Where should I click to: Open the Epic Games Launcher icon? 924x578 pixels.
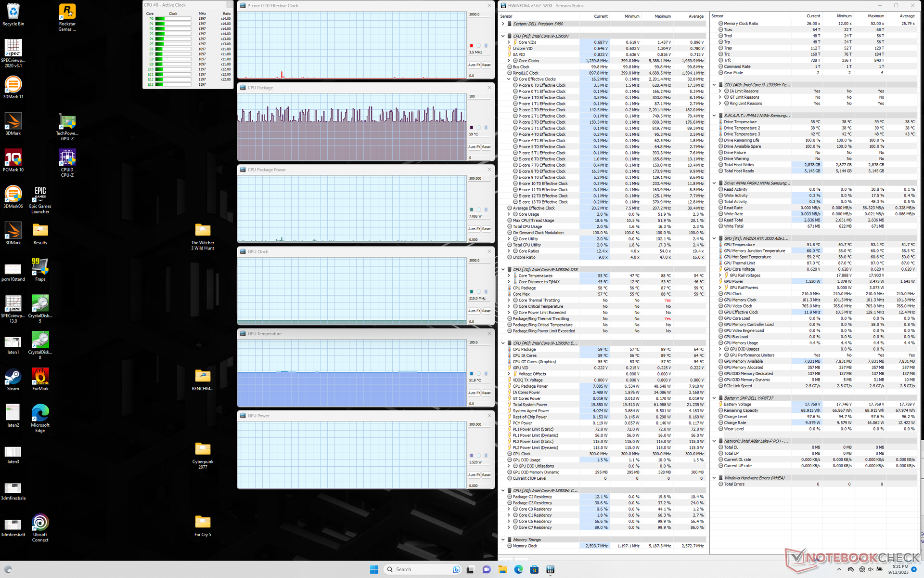(40, 199)
